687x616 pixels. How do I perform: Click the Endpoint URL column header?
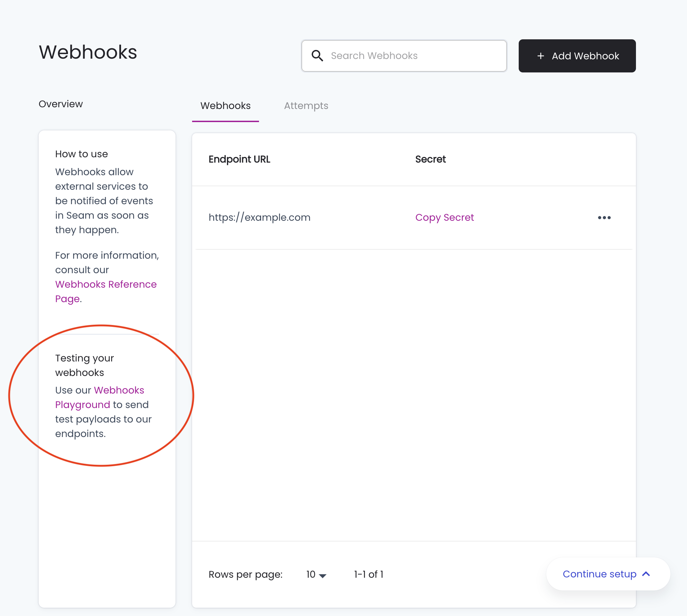pyautogui.click(x=239, y=159)
